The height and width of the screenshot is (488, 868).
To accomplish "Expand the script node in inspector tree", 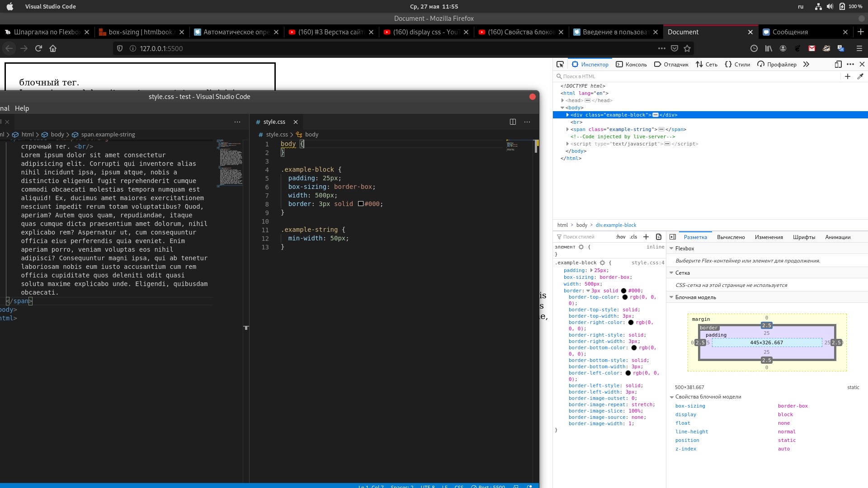I will pos(567,144).
